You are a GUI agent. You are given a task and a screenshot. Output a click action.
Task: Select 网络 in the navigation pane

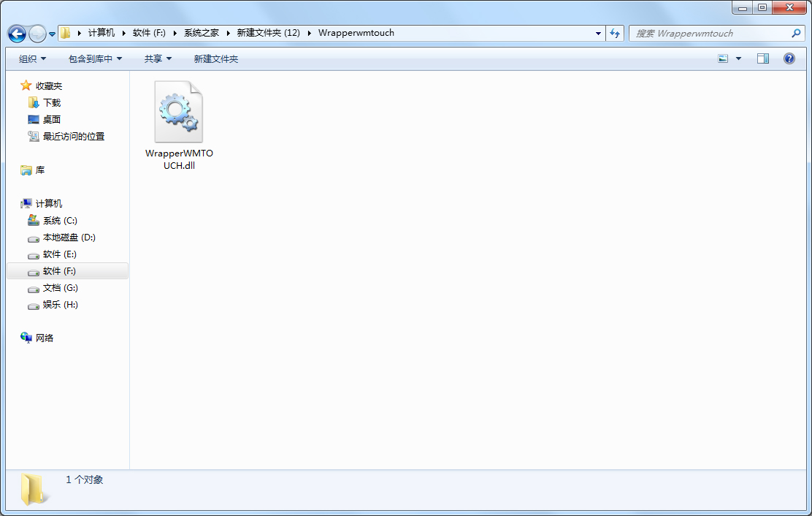point(45,338)
